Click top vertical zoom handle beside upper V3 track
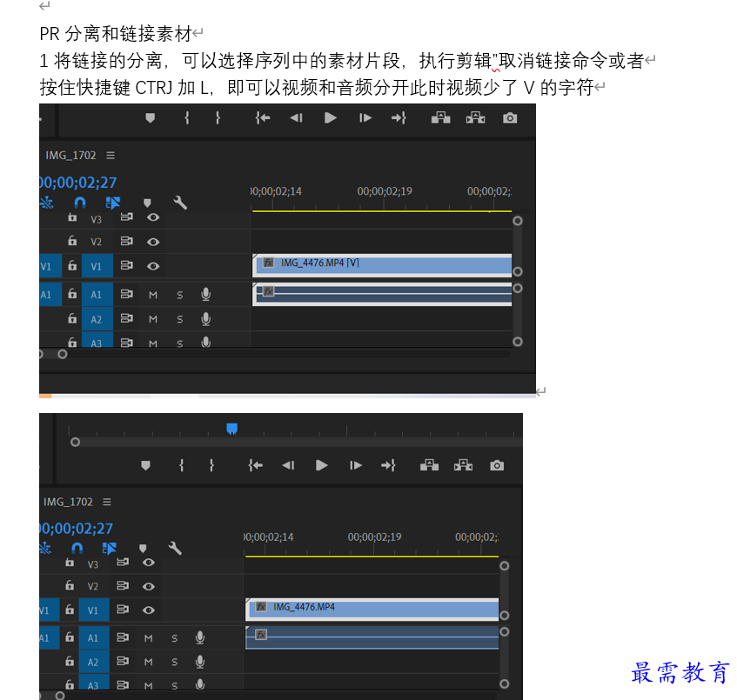 click(x=518, y=221)
